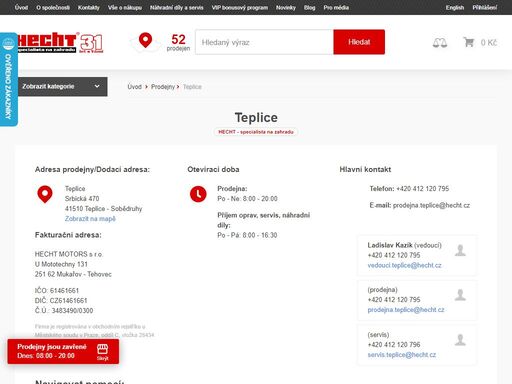Click Prodejny jsou zavřené notice text
This screenshot has height=384, width=512.
pyautogui.click(x=52, y=347)
